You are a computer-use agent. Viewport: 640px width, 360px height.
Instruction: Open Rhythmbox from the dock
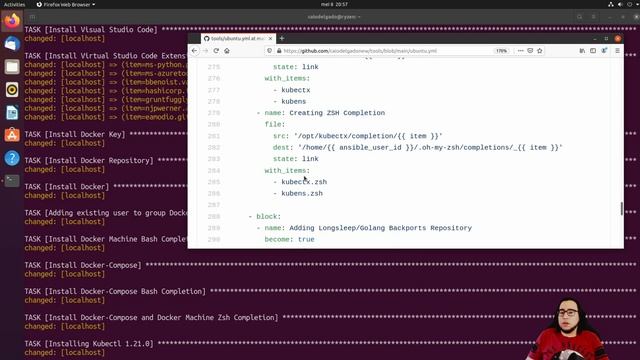(x=12, y=89)
